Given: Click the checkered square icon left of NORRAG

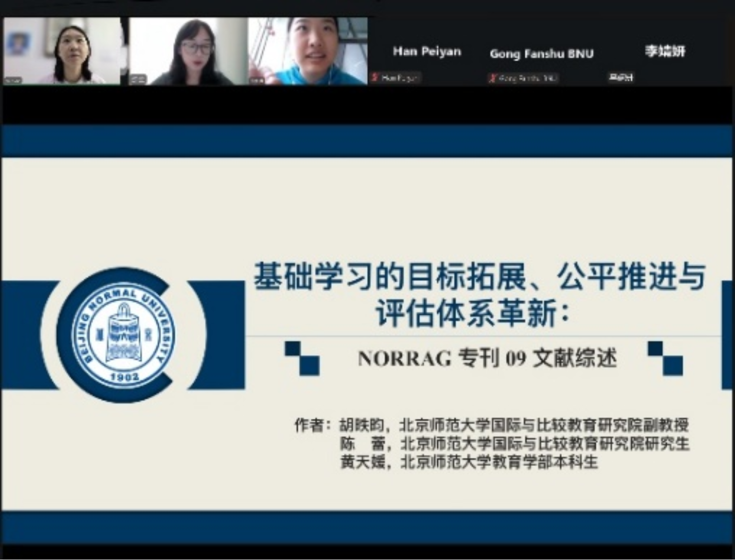Looking at the screenshot, I should click(302, 358).
